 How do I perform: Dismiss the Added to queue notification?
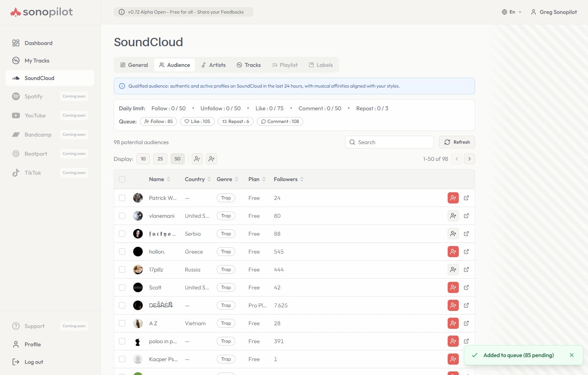[x=571, y=355]
